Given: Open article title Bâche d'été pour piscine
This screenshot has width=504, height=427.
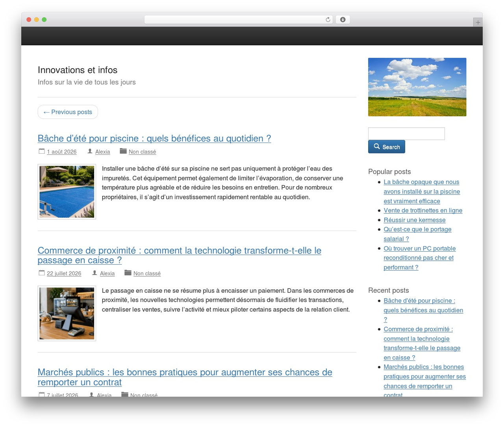Looking at the screenshot, I should (154, 138).
